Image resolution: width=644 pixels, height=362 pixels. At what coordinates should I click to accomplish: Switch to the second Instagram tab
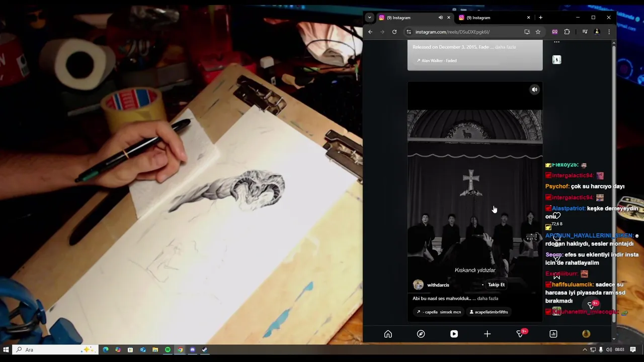pyautogui.click(x=495, y=18)
